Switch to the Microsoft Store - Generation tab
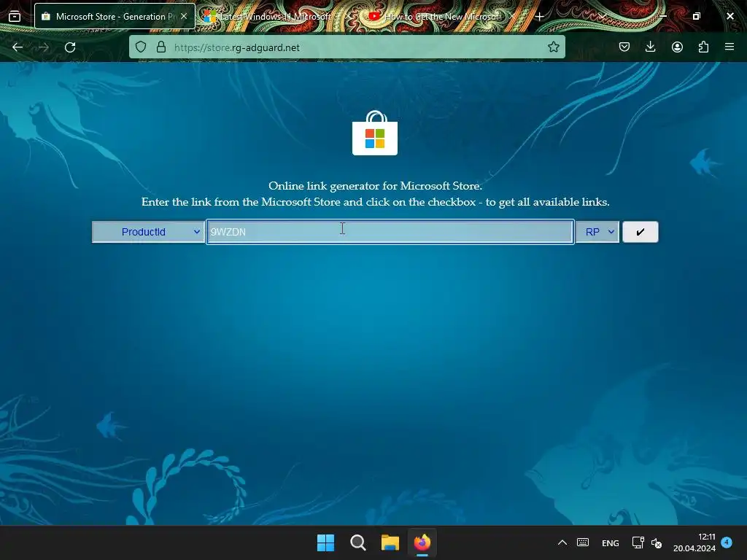Screen dimensions: 747x560 pos(115,16)
